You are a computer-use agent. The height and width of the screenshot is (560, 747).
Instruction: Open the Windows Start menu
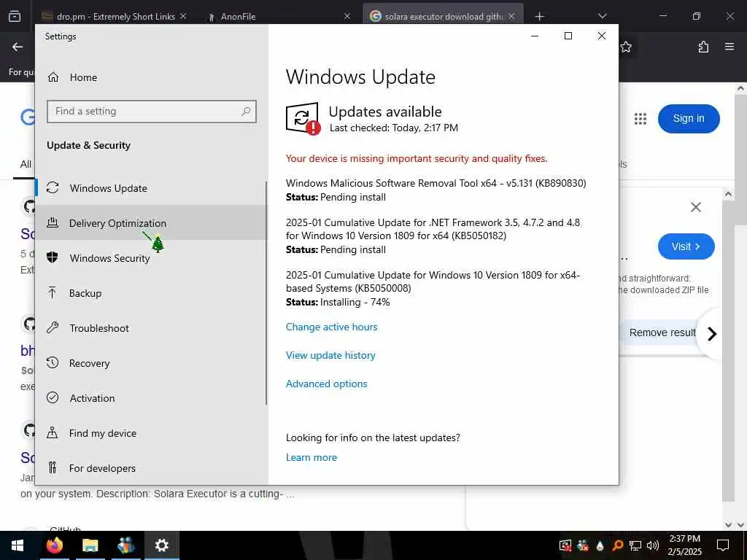point(18,545)
